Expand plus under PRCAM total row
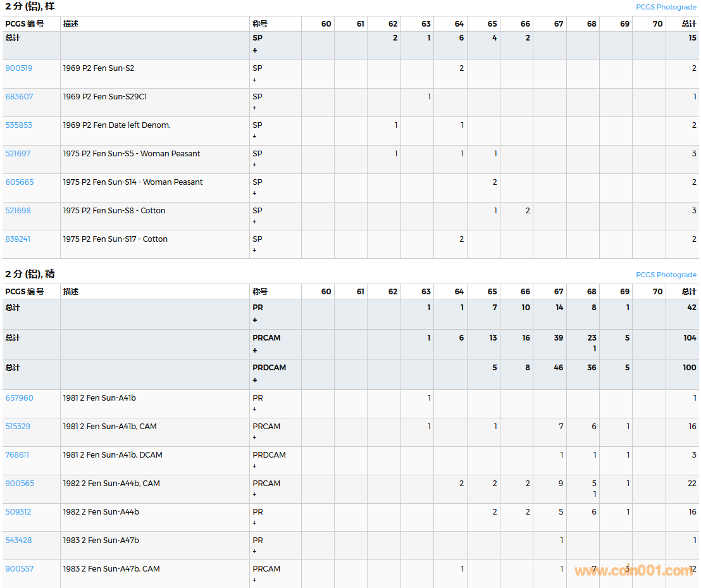Screen dimensions: 701x588 click(x=255, y=351)
